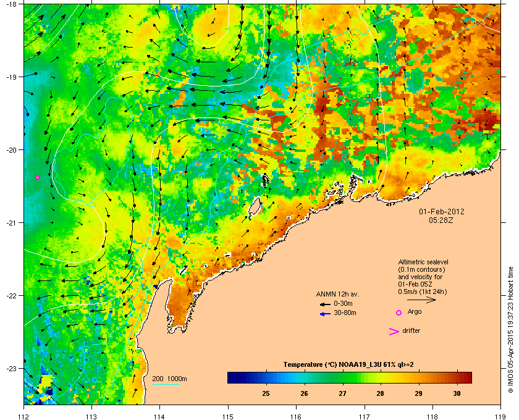
Task: Click the 'Altimetric sealevel' legend text
Action: (423, 262)
